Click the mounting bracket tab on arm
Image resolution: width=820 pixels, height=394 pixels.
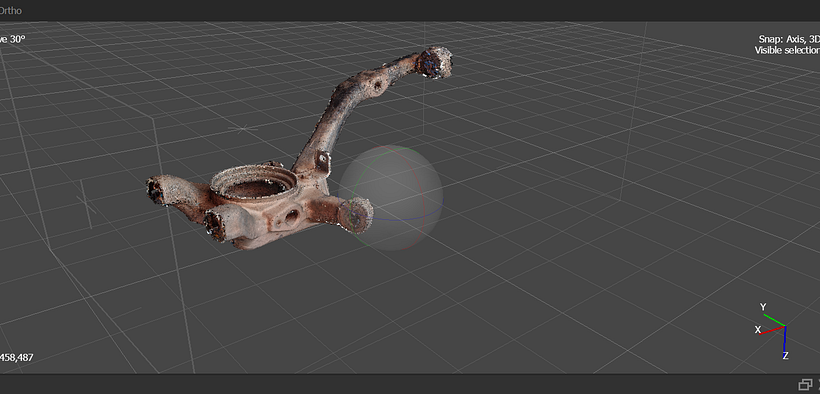(x=322, y=162)
